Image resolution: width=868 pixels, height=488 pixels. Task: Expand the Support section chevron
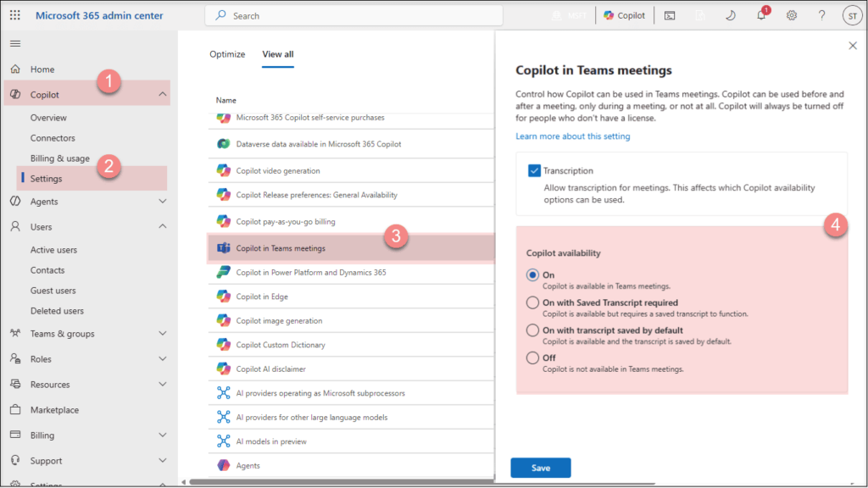162,460
